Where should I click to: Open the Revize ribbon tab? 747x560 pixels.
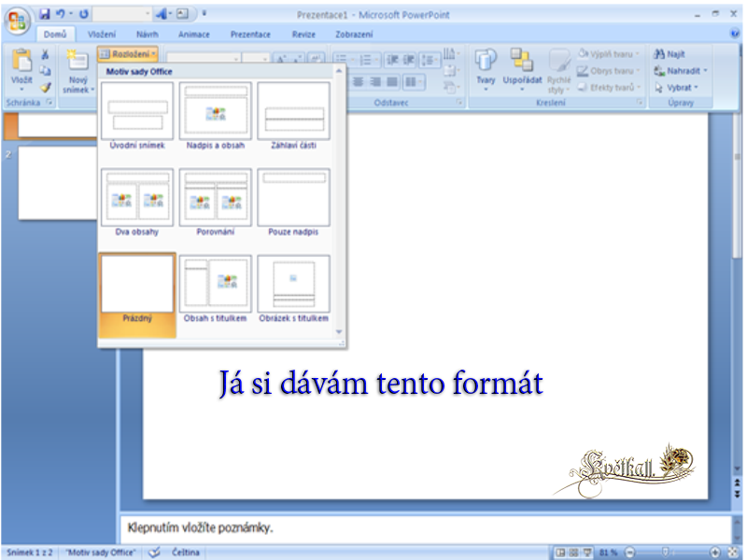point(304,35)
